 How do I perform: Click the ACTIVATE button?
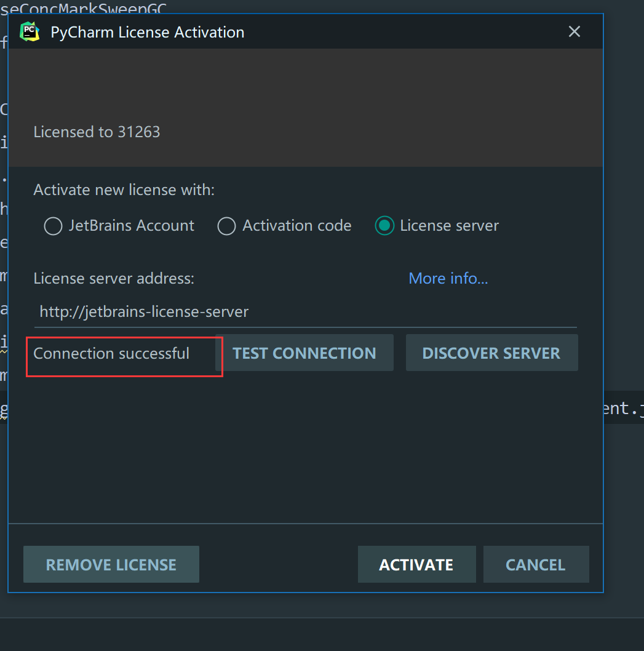point(416,564)
